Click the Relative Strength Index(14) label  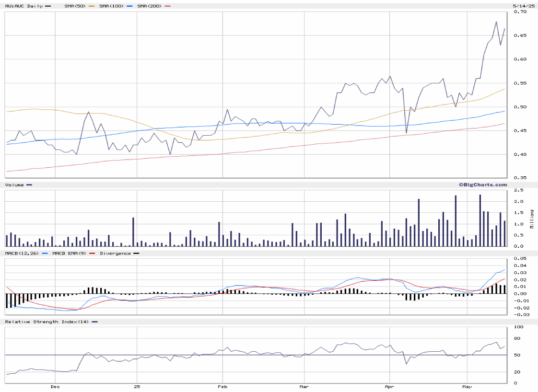coord(46,322)
